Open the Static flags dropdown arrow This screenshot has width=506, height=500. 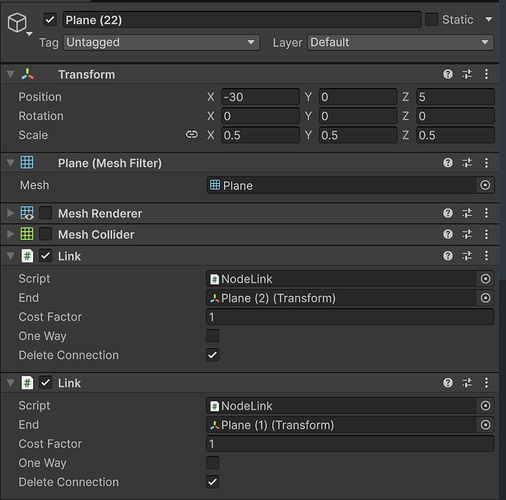pos(488,19)
